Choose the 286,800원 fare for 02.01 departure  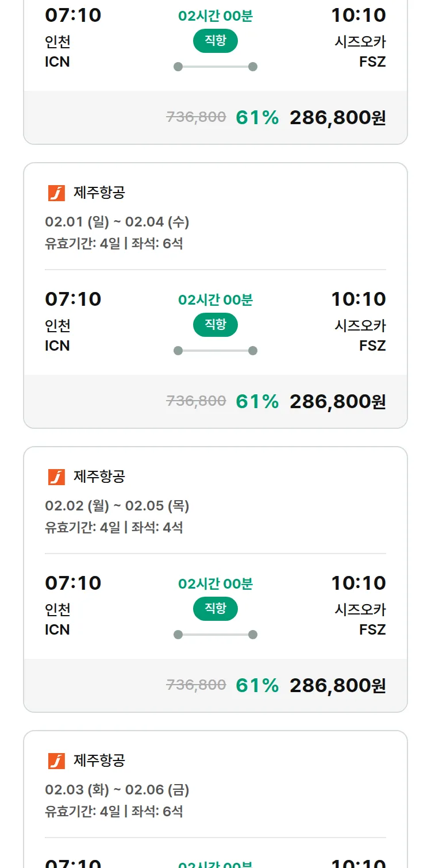tap(337, 402)
